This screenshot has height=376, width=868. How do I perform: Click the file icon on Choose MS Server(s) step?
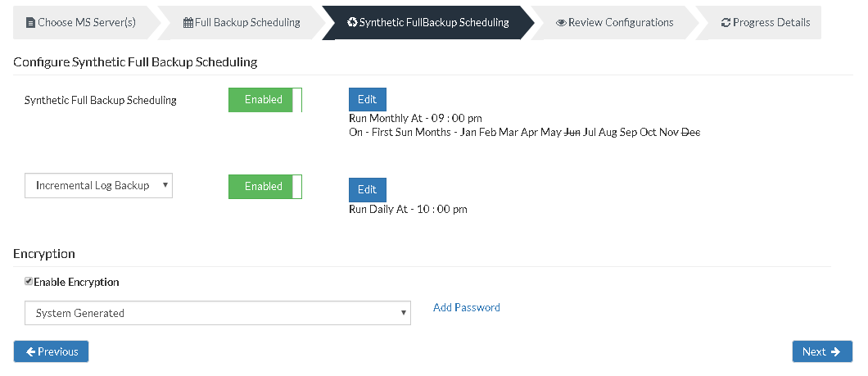30,23
